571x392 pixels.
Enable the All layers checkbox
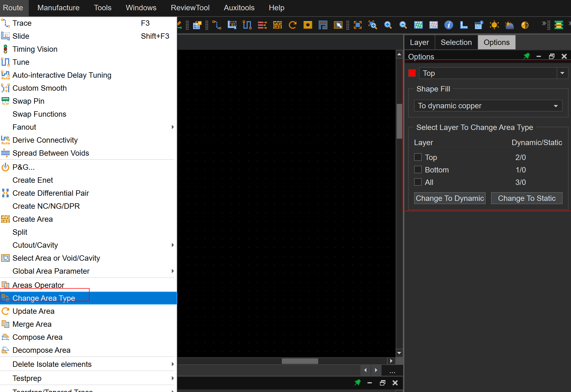click(418, 182)
